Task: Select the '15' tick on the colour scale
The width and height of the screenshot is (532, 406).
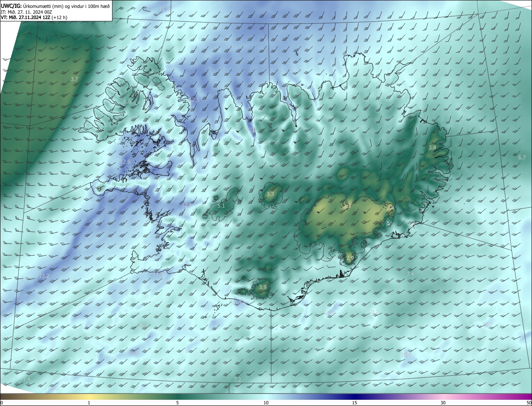Action: (355, 403)
